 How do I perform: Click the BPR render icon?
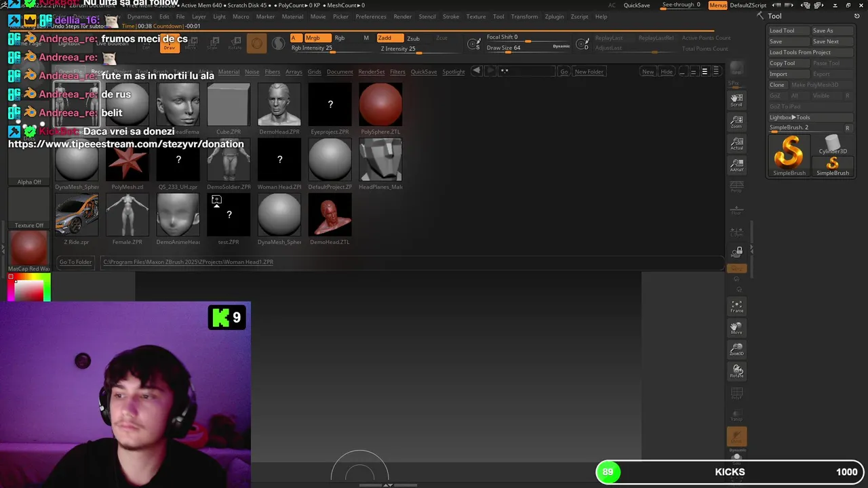click(x=736, y=69)
